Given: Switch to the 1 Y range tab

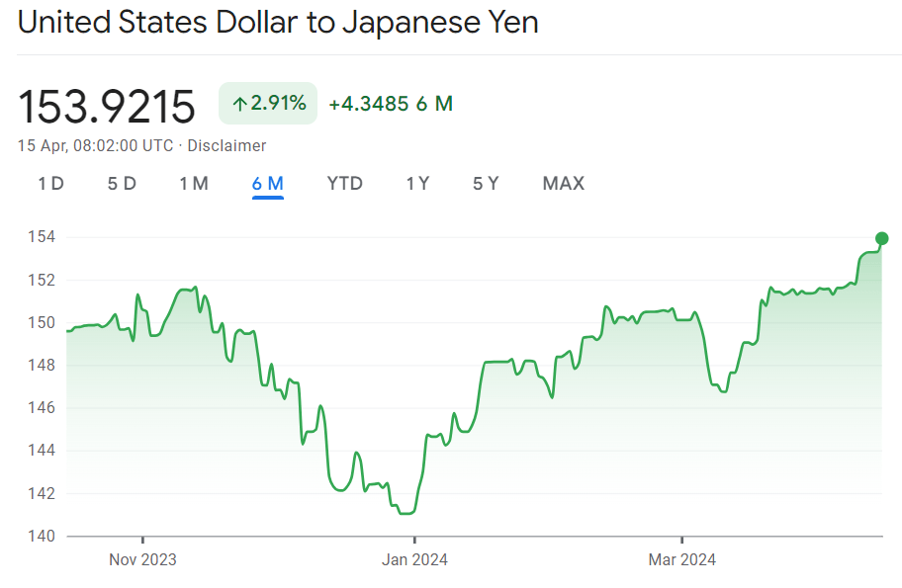Looking at the screenshot, I should (417, 184).
